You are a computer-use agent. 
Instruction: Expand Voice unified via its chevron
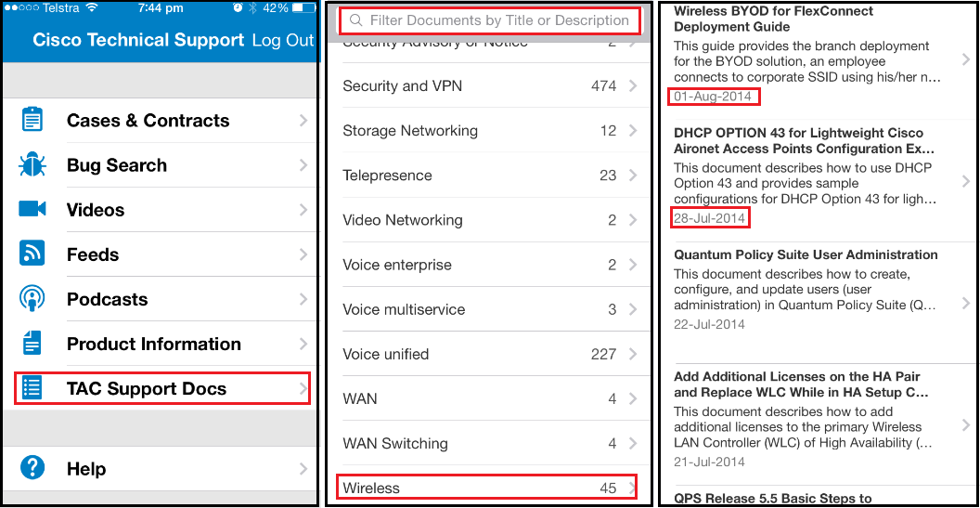click(x=633, y=354)
